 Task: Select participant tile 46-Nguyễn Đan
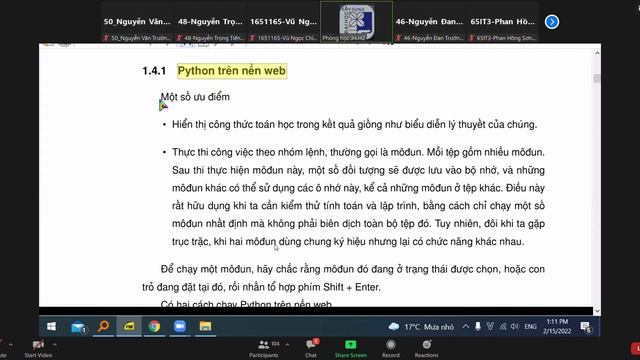tap(429, 22)
